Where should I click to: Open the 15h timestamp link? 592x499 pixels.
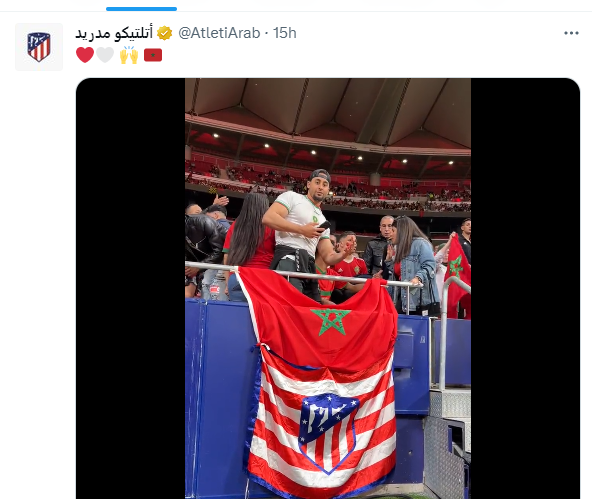click(x=285, y=33)
